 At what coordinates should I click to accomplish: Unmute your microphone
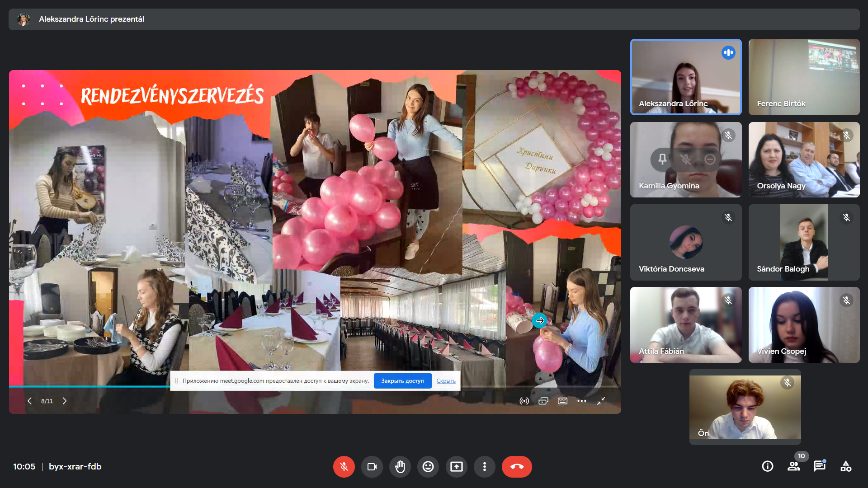[x=344, y=467]
